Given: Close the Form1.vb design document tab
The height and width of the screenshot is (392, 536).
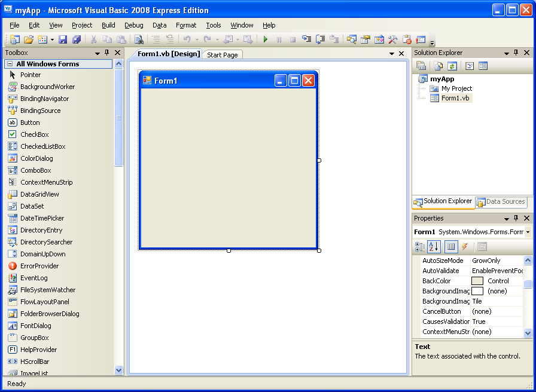Looking at the screenshot, I should click(401, 54).
